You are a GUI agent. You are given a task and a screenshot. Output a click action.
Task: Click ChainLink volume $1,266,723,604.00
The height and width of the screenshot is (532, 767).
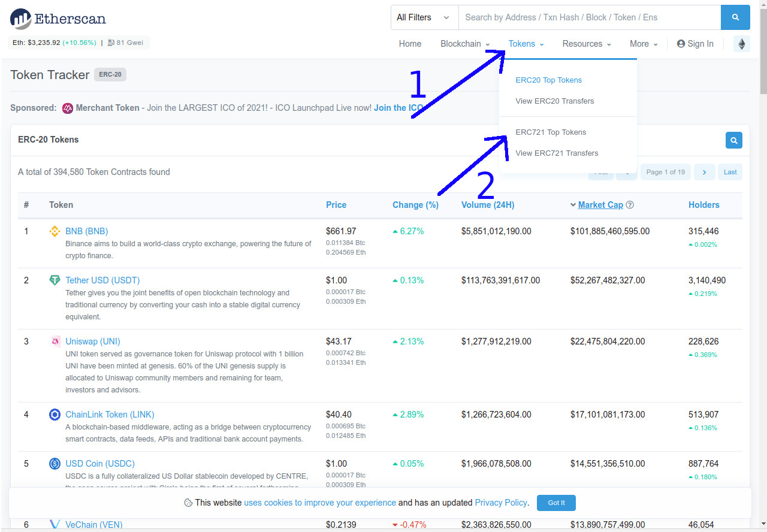(496, 415)
